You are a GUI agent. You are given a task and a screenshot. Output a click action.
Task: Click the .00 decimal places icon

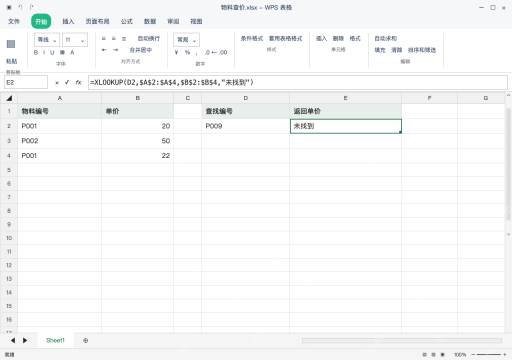pos(223,52)
